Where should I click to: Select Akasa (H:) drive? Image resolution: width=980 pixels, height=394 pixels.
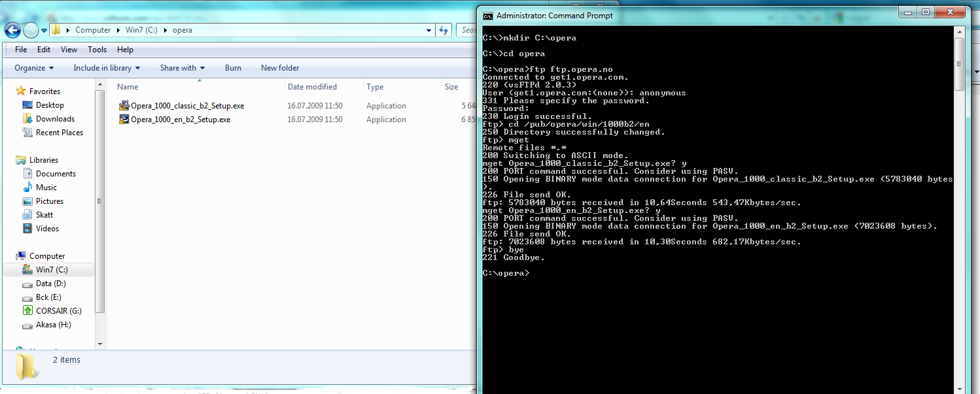pyautogui.click(x=54, y=325)
